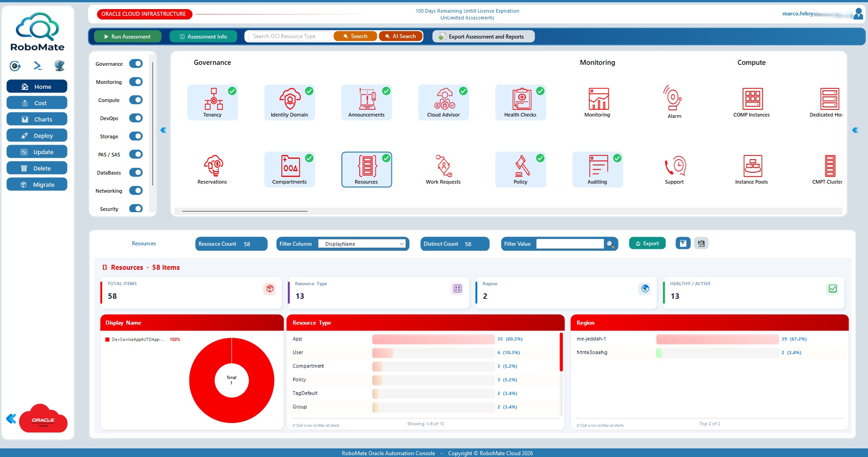Click the service tiles horizontal scrollbar

click(x=245, y=211)
